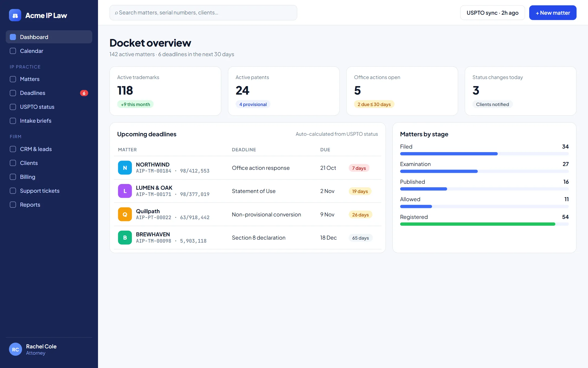Open the Calendar page

coord(49,51)
